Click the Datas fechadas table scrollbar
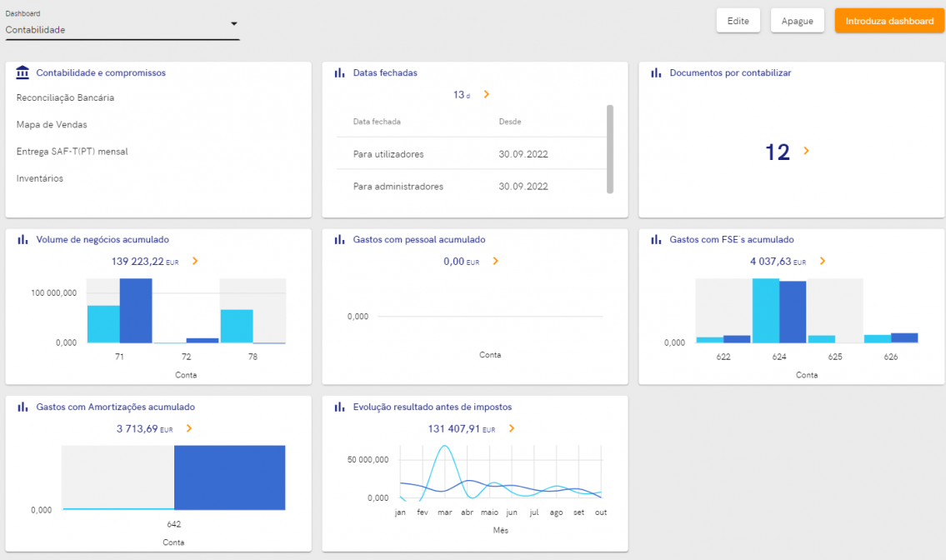This screenshot has width=946, height=560. (610, 149)
